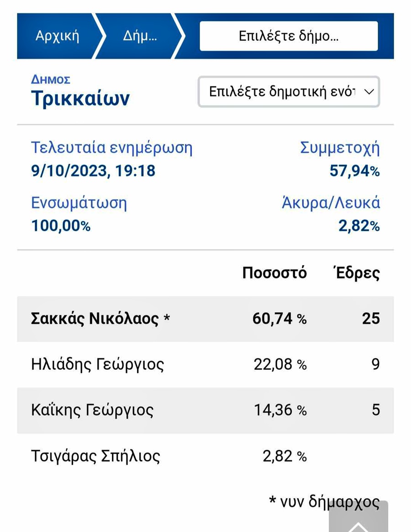
Task: Click the Τρικκαίων municipality title
Action: (80, 98)
